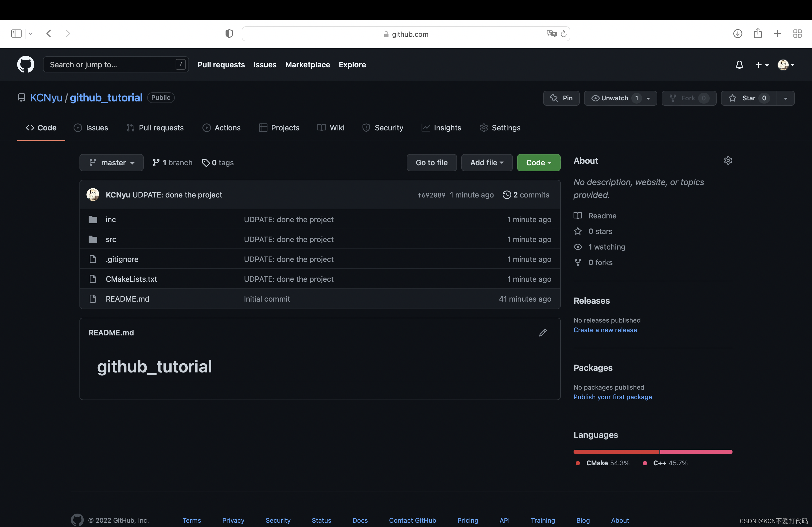Open Marketplace in top navigation
812x527 pixels.
tap(307, 64)
